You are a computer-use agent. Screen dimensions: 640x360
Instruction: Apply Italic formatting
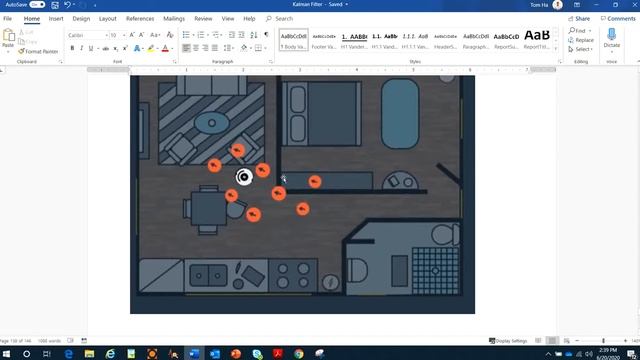coord(82,48)
